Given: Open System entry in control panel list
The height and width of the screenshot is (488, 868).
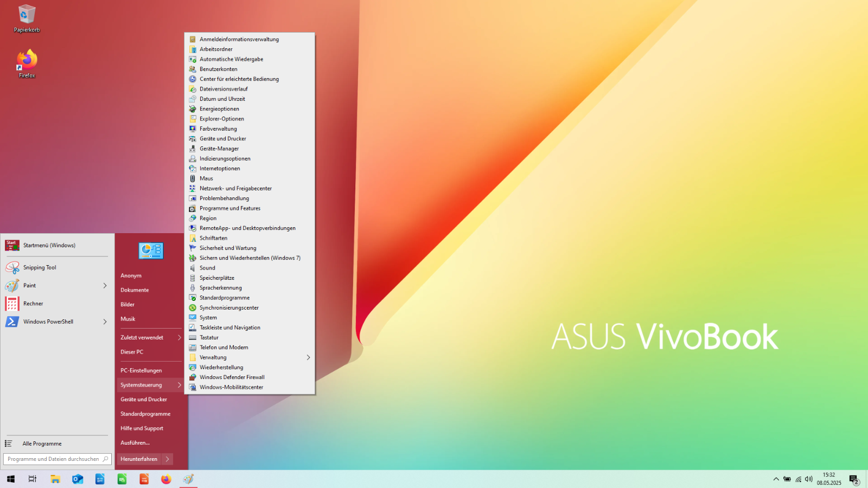Looking at the screenshot, I should (x=250, y=318).
